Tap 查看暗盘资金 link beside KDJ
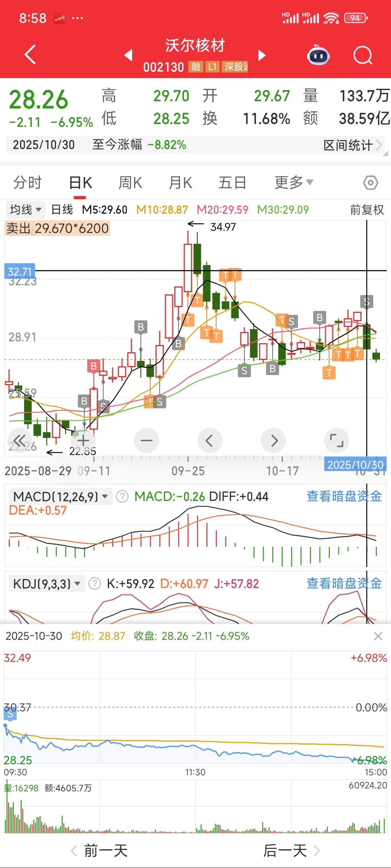The height and width of the screenshot is (868, 391). click(344, 583)
